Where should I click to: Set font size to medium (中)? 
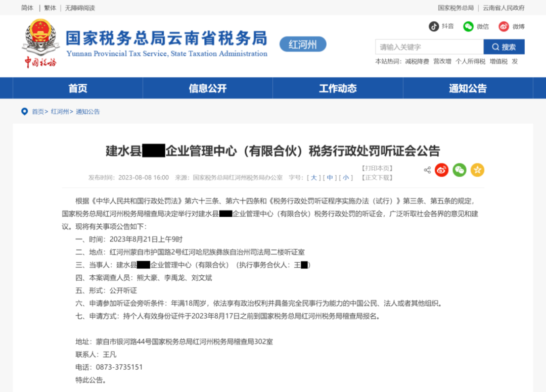(330, 178)
